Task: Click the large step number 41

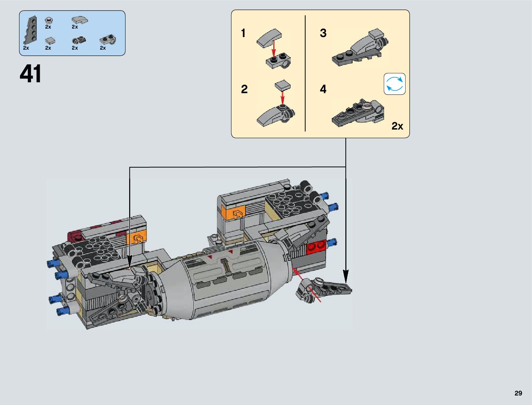Action: pyautogui.click(x=31, y=74)
